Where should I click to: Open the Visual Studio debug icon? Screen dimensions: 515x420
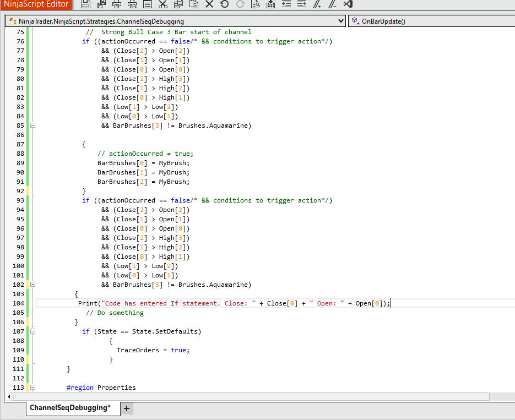pos(348,4)
